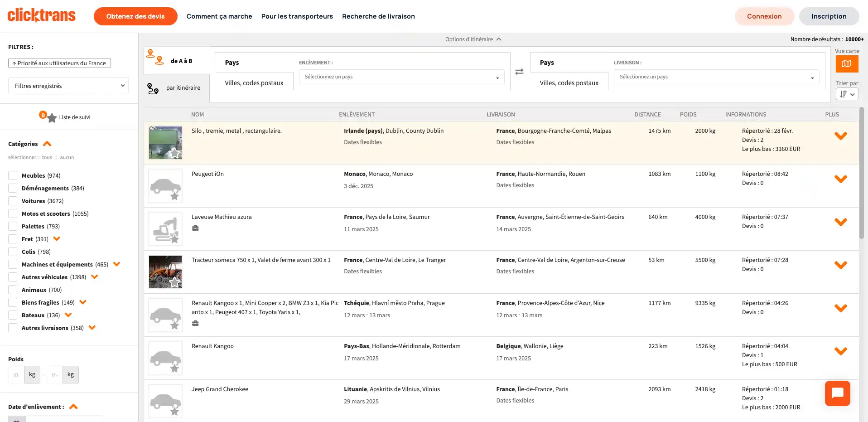
Task: Open 'Comment ça marche' menu item
Action: [x=219, y=16]
